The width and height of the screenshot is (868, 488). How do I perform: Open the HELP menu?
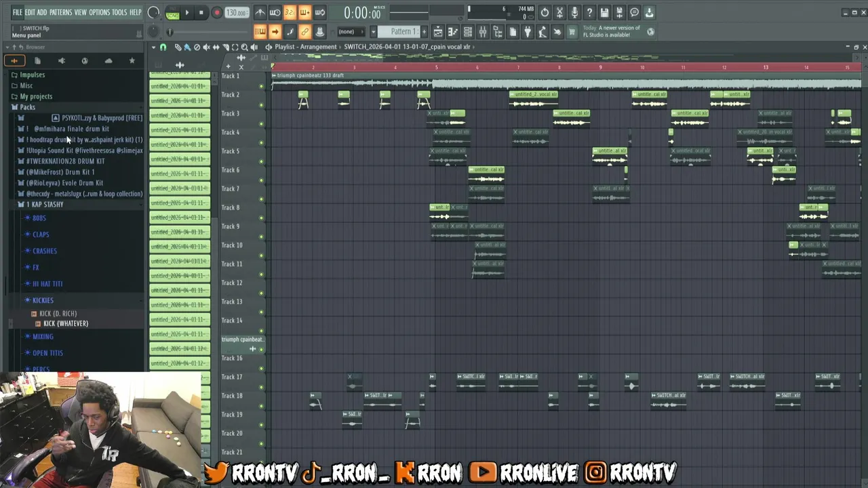(136, 12)
